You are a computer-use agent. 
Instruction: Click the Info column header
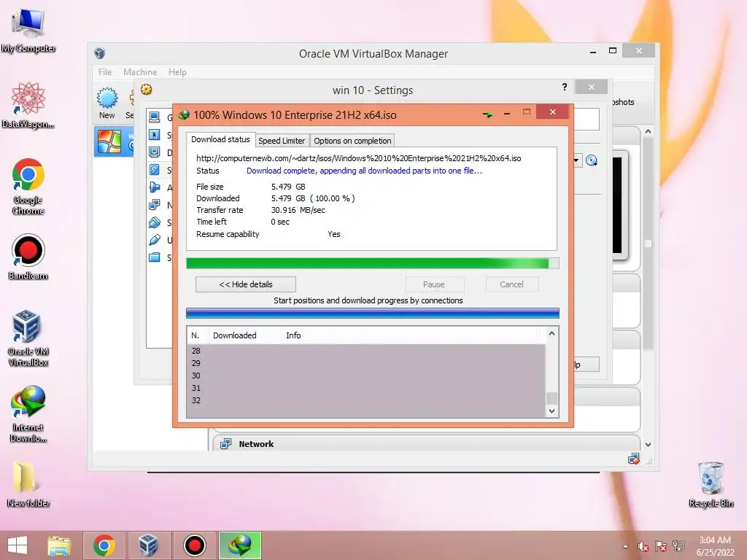(x=293, y=335)
